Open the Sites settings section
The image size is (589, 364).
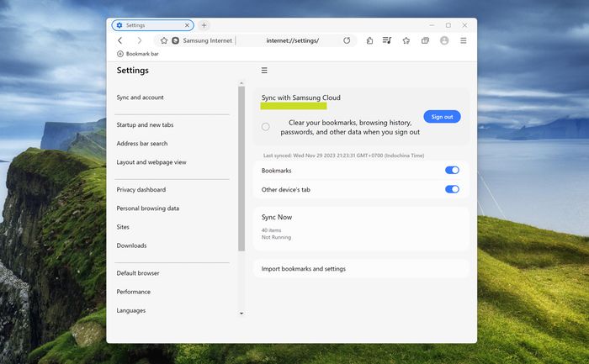pos(123,227)
